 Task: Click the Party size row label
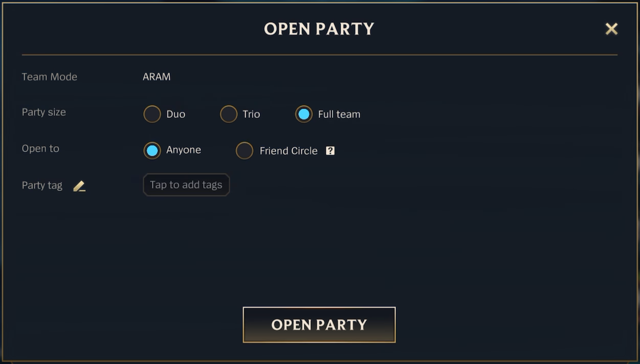[x=44, y=112]
